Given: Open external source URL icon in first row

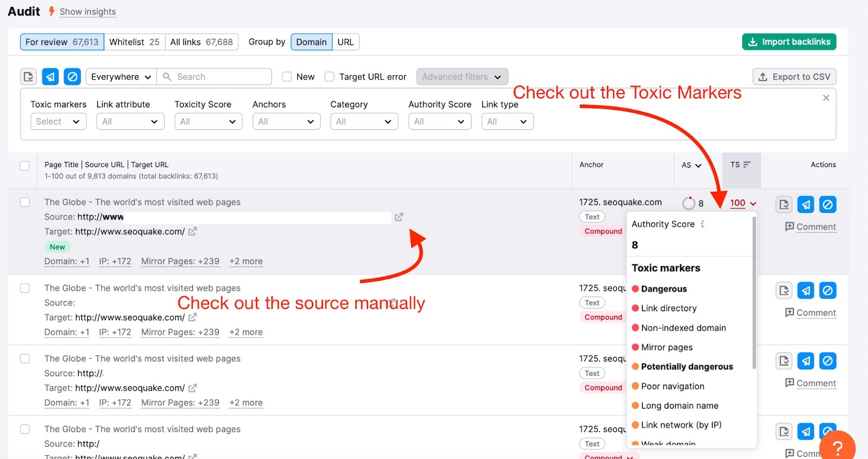Looking at the screenshot, I should tap(399, 217).
